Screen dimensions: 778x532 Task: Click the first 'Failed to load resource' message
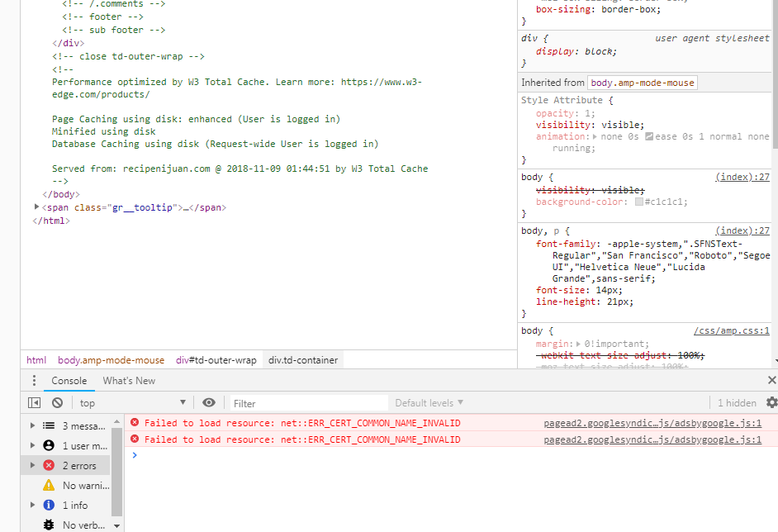(x=302, y=423)
